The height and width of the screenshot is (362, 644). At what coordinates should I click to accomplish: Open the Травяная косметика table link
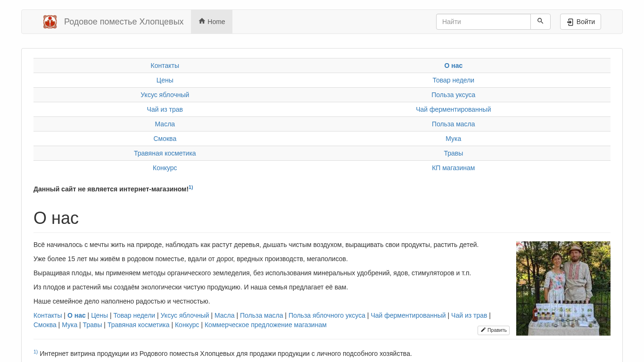tap(165, 153)
